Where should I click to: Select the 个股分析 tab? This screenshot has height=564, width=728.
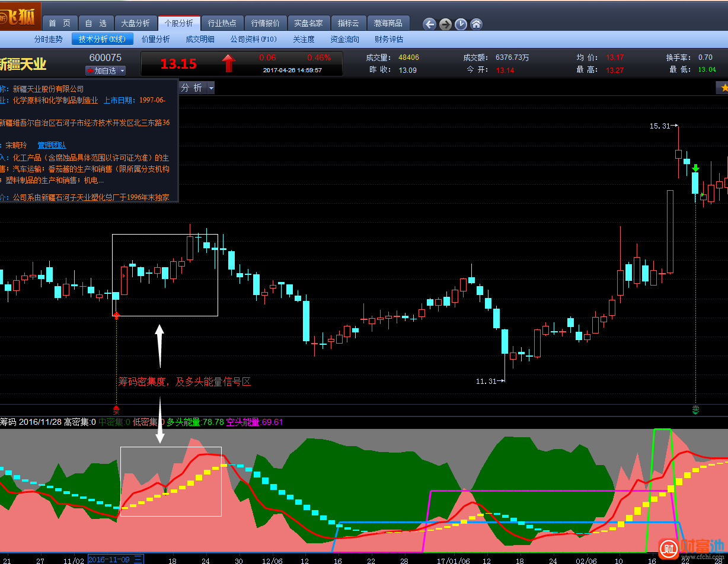[179, 24]
